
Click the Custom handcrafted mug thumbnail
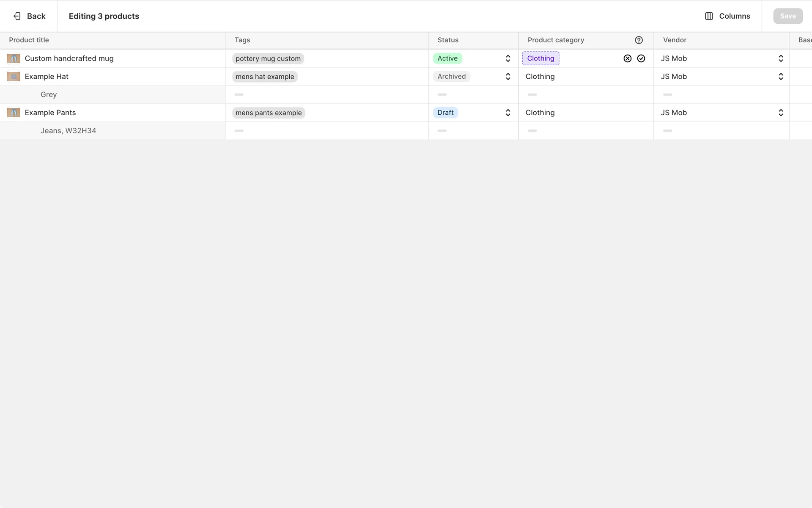pyautogui.click(x=14, y=58)
